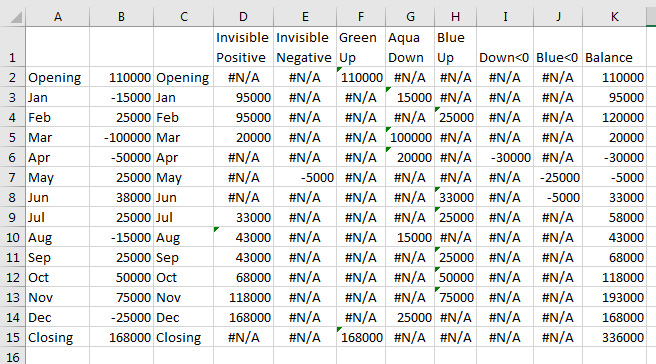656x364 pixels.
Task: Select cell B2 with value 110000
Action: [x=121, y=77]
